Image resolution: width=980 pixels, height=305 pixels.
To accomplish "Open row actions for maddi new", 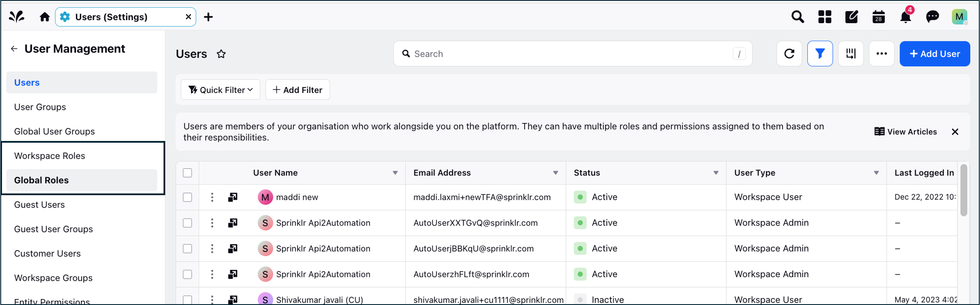I will click(x=212, y=197).
